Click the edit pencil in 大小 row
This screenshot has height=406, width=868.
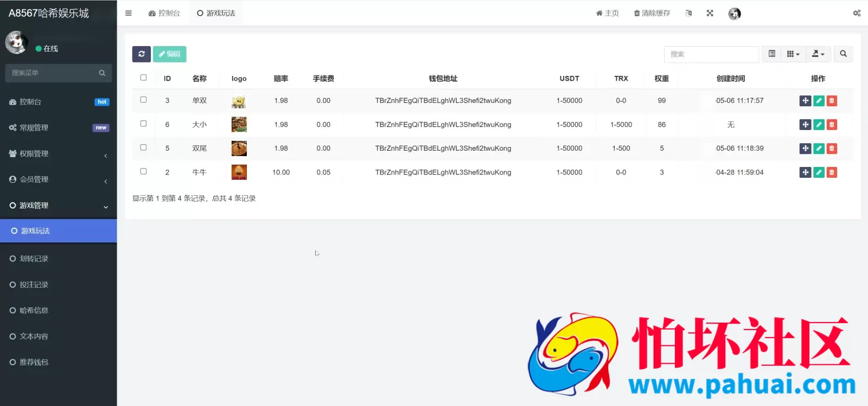point(819,125)
